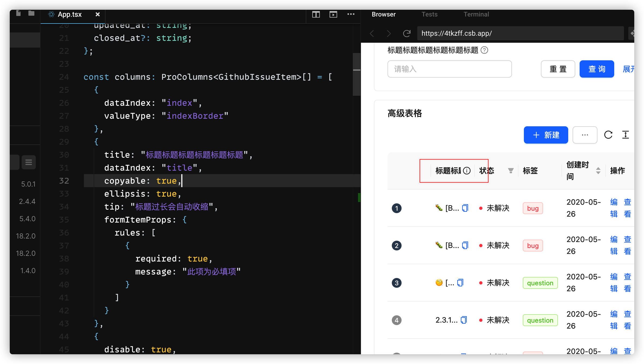The height and width of the screenshot is (364, 644).
Task: Reload the 高级表格 table data
Action: (608, 135)
